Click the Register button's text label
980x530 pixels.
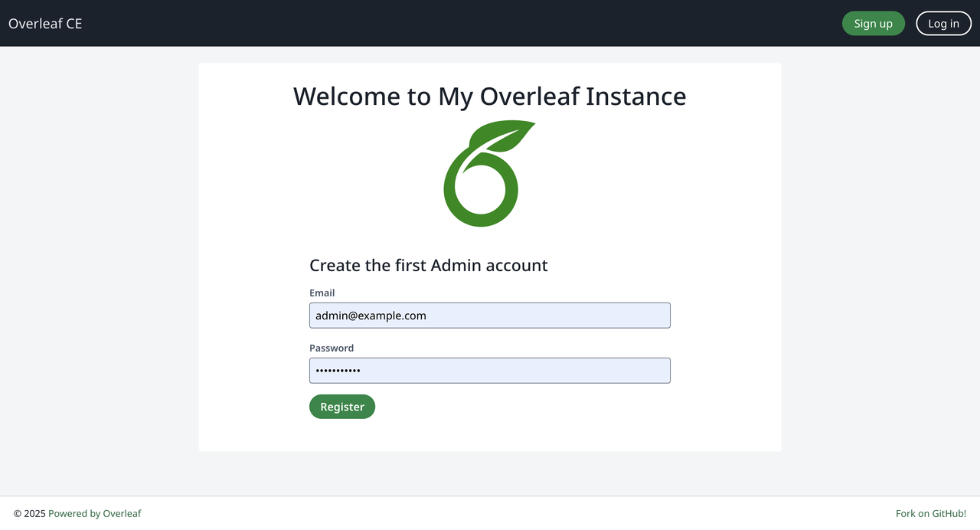pos(341,406)
